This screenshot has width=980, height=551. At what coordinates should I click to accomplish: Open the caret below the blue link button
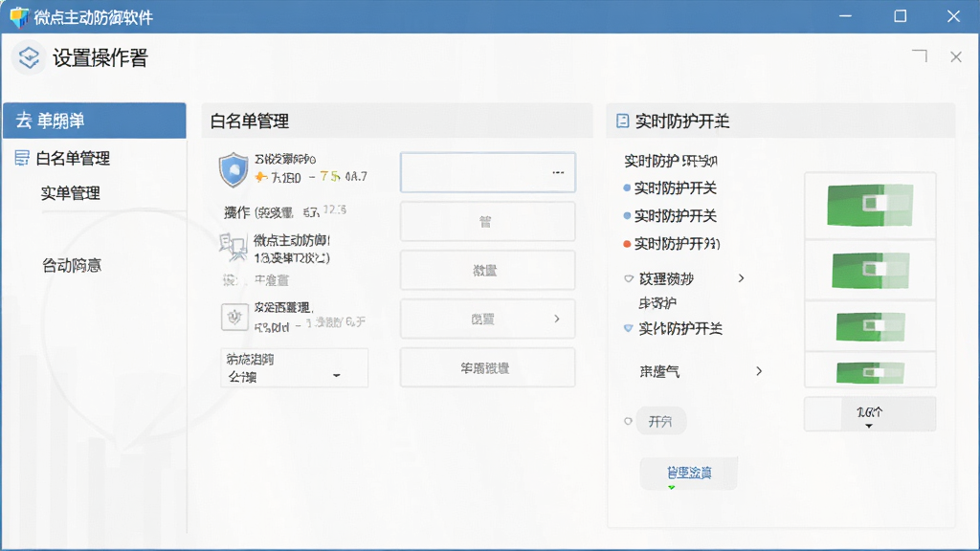tap(671, 487)
